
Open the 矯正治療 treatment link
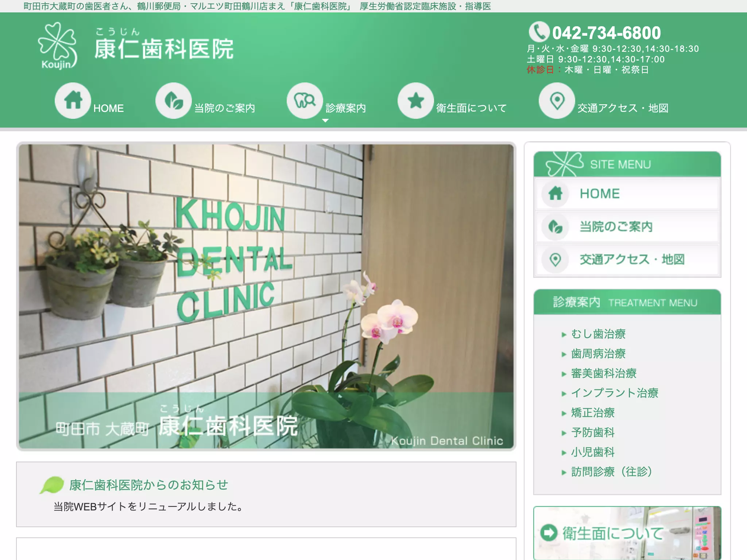tap(593, 413)
